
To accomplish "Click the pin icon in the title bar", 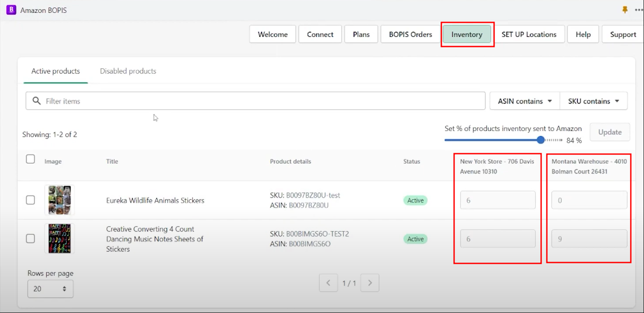I will pyautogui.click(x=625, y=10).
